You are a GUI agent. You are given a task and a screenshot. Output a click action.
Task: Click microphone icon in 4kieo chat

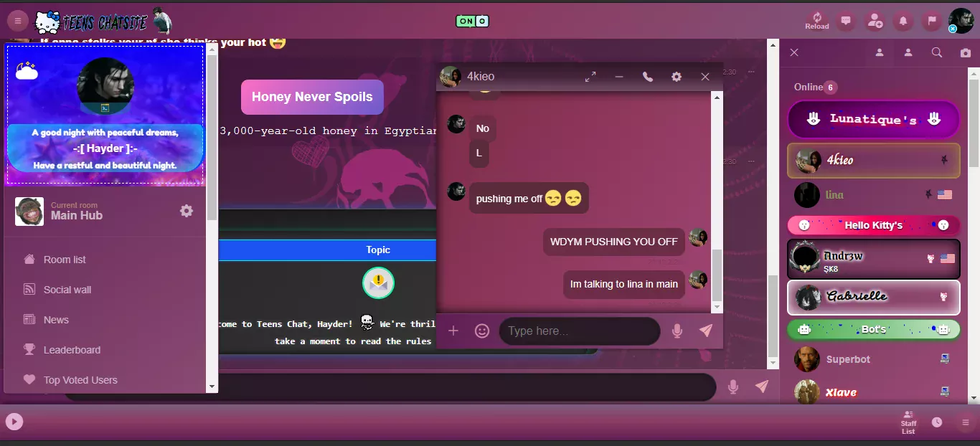coord(677,331)
